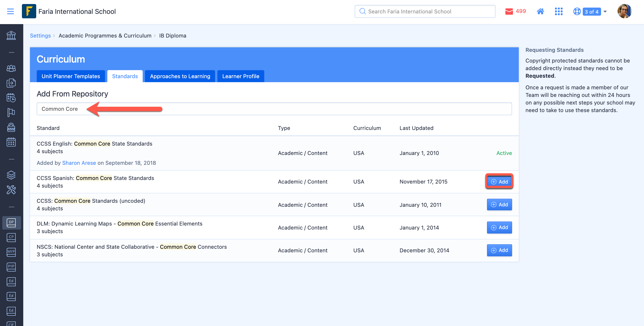Open the help lifebuoy icon
This screenshot has height=326, width=644.
[577, 11]
